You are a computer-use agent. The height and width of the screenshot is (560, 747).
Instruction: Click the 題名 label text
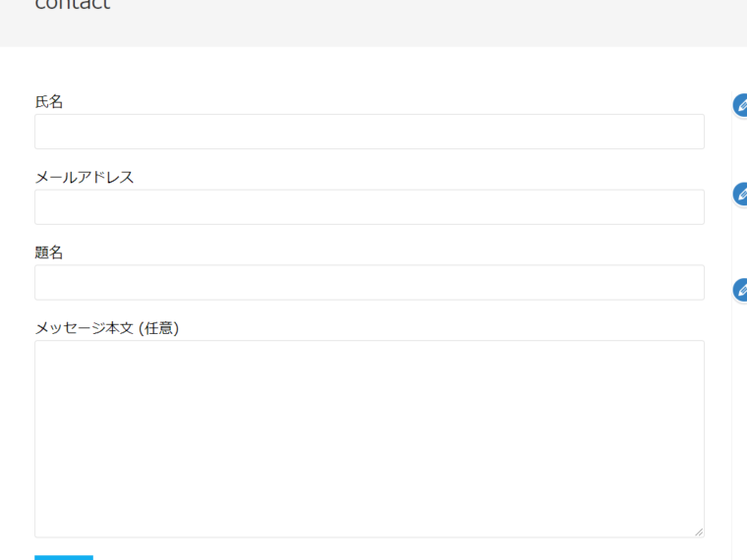click(x=49, y=252)
